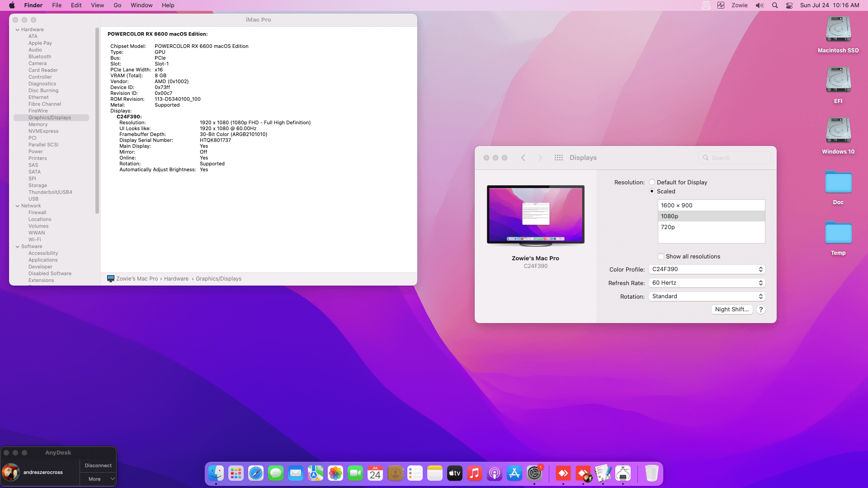Open Podcasts from the Dock
This screenshot has width=868, height=488.
click(495, 473)
